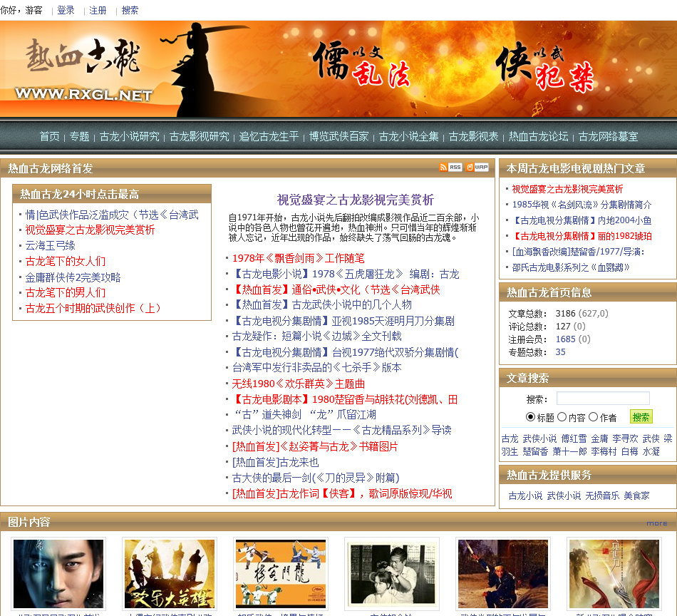Open the WAP mobile version icon
The width and height of the screenshot is (677, 616).
[x=477, y=167]
